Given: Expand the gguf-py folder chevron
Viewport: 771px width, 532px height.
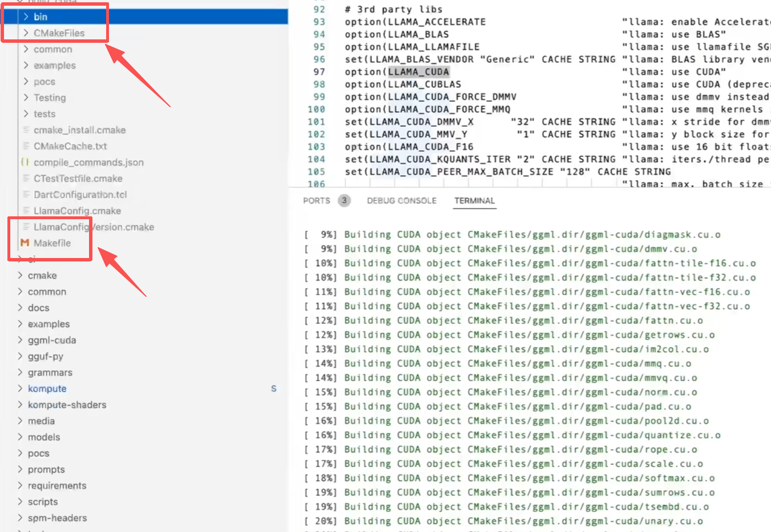Looking at the screenshot, I should pyautogui.click(x=20, y=356).
